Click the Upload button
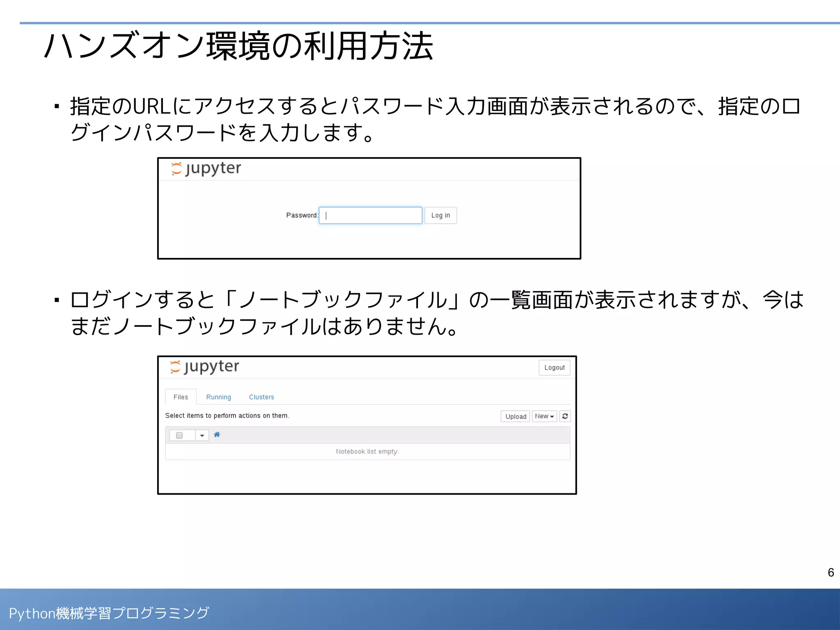The image size is (840, 630). coord(516,416)
